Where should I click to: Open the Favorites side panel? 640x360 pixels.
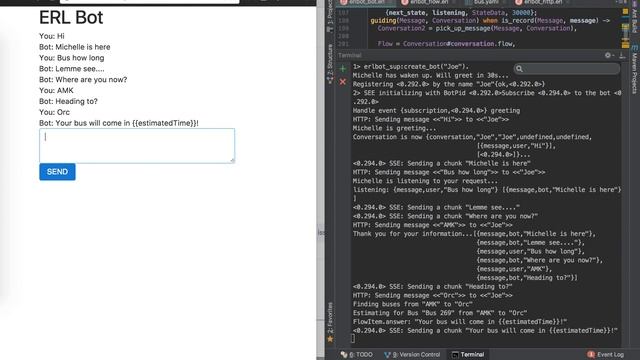click(x=330, y=318)
